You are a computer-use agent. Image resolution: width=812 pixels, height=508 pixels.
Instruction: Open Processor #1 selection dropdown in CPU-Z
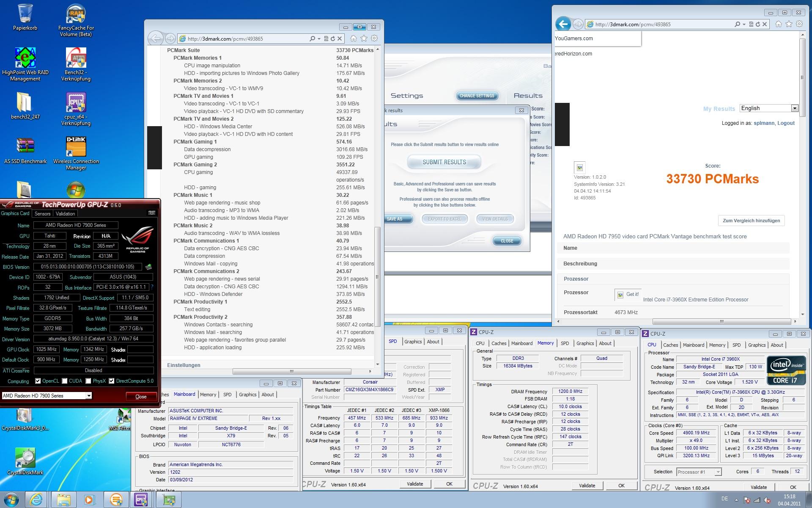pos(718,472)
